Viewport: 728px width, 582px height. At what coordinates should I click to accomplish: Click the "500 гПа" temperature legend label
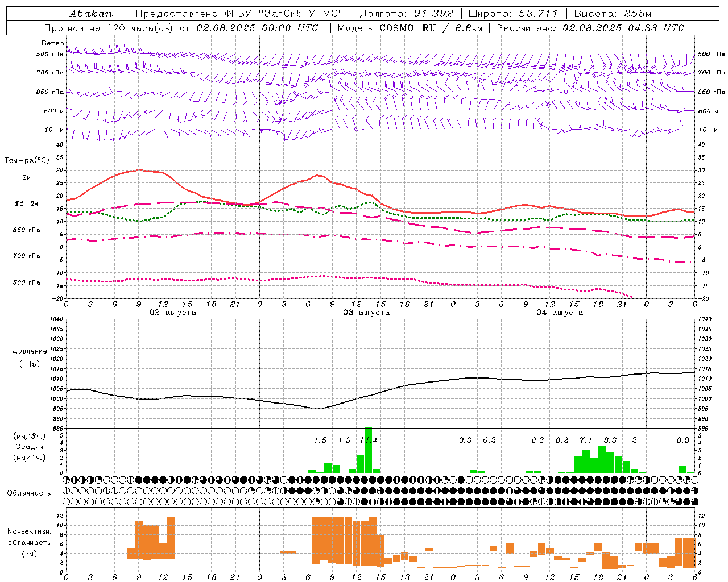(27, 282)
